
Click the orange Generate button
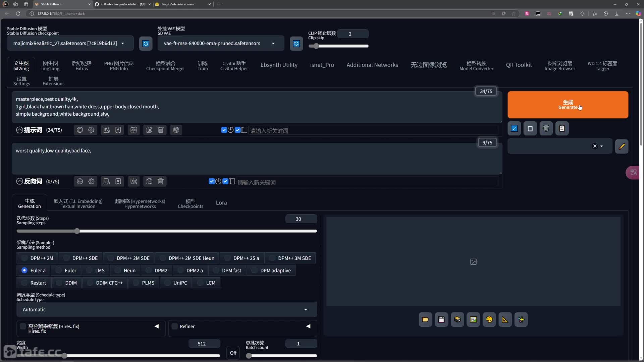click(568, 105)
